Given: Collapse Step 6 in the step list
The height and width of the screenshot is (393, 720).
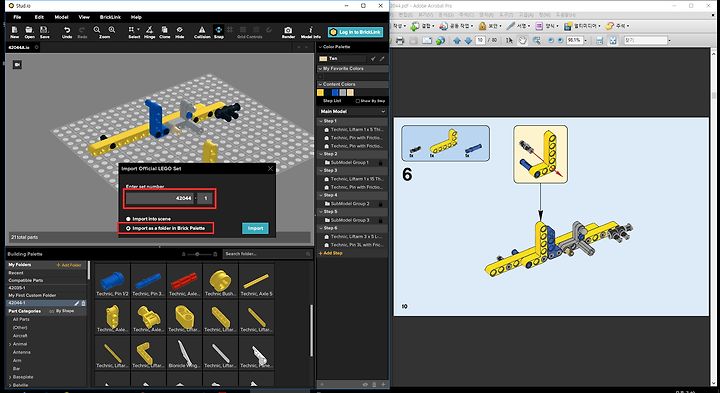Looking at the screenshot, I should click(x=321, y=228).
